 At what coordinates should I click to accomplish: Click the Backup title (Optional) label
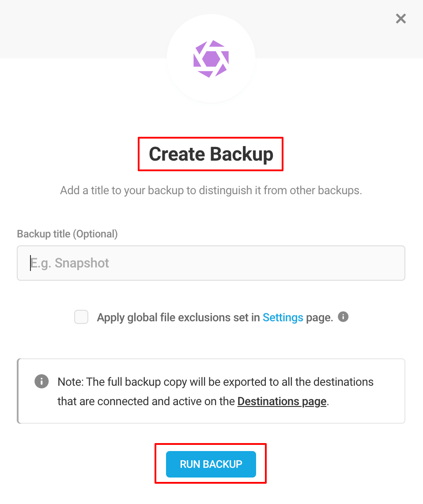click(x=67, y=233)
